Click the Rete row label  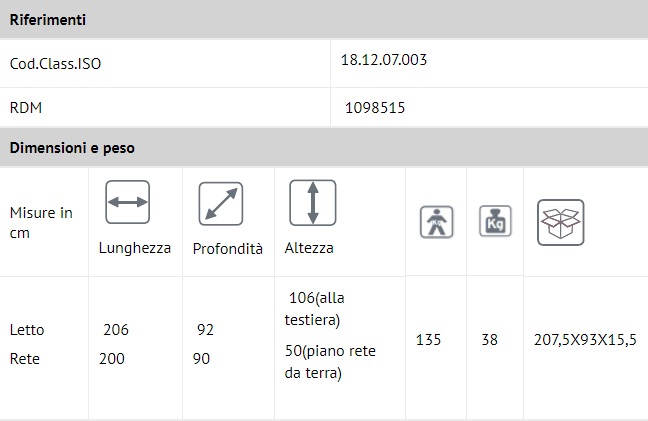pos(26,358)
